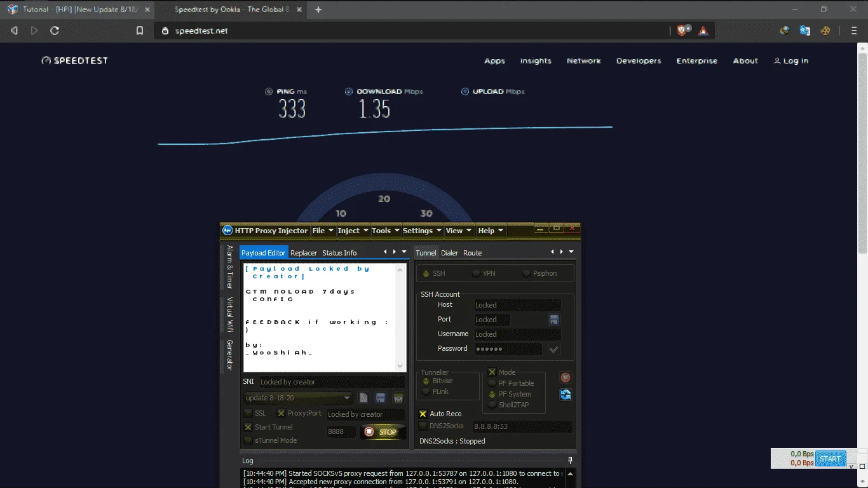The width and height of the screenshot is (868, 488).
Task: Open the Insights link in Speedtest navigation
Action: (x=536, y=61)
